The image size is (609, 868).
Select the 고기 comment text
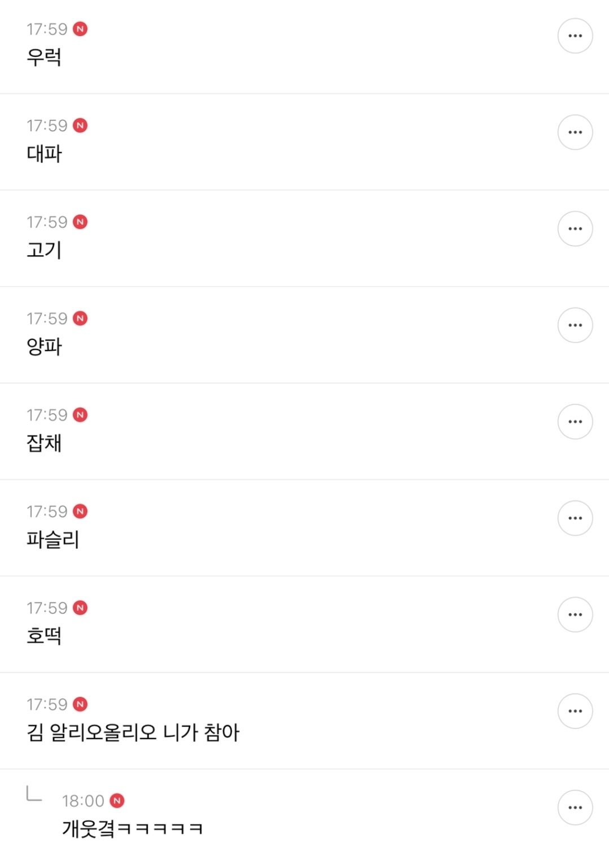tap(44, 250)
